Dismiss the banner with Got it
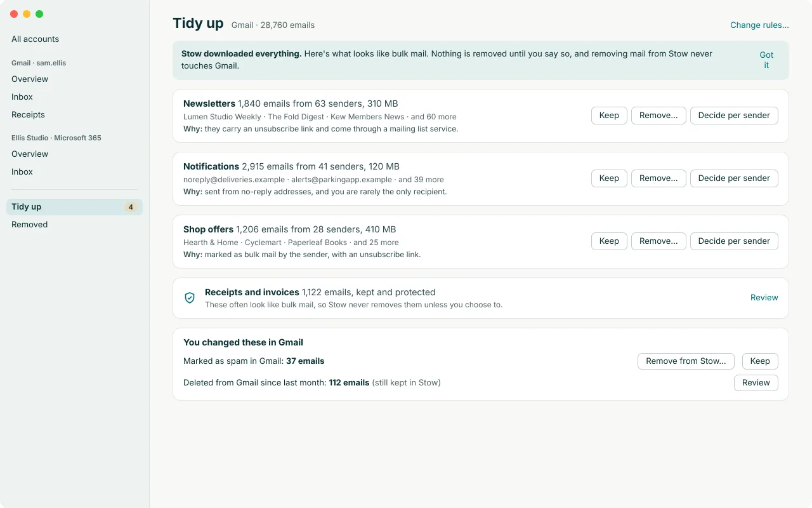This screenshot has height=508, width=812. click(766, 60)
